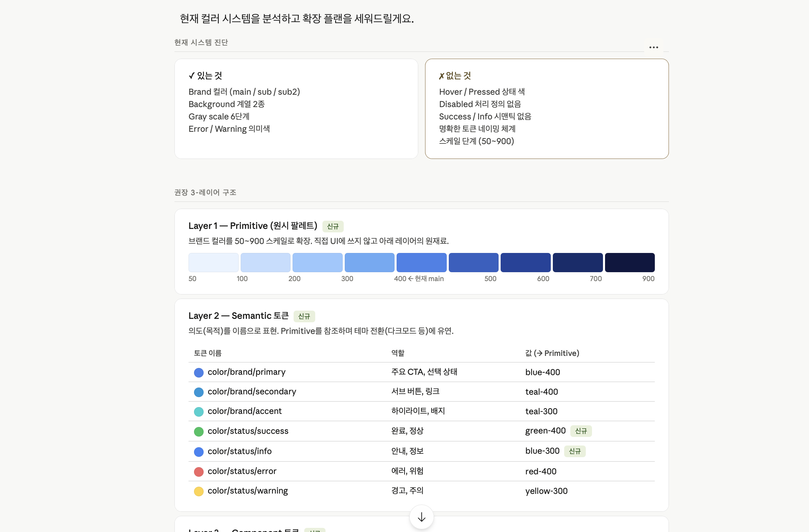This screenshot has width=809, height=532.
Task: Select the blue 400 current main swatch
Action: (421, 263)
